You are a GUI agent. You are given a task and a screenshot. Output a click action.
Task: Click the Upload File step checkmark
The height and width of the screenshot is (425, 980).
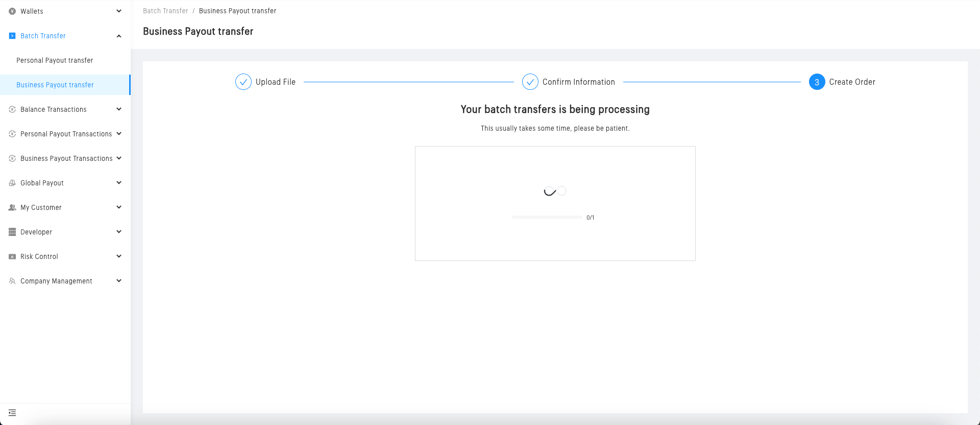243,82
